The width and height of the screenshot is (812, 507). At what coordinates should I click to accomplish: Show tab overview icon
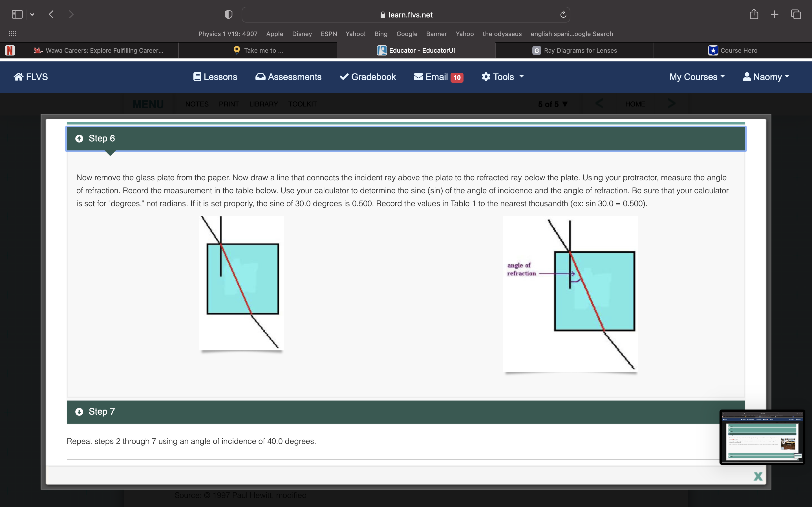[796, 14]
